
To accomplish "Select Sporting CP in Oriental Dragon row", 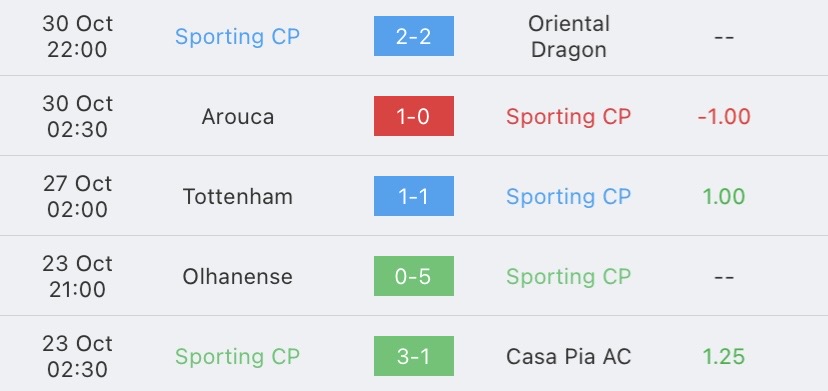I will (x=237, y=36).
